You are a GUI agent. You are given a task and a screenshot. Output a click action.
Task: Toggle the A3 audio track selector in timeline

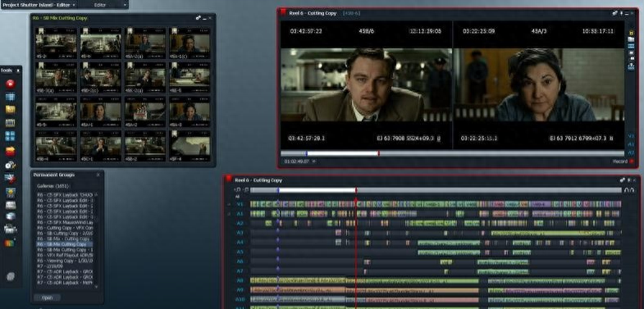[240, 233]
